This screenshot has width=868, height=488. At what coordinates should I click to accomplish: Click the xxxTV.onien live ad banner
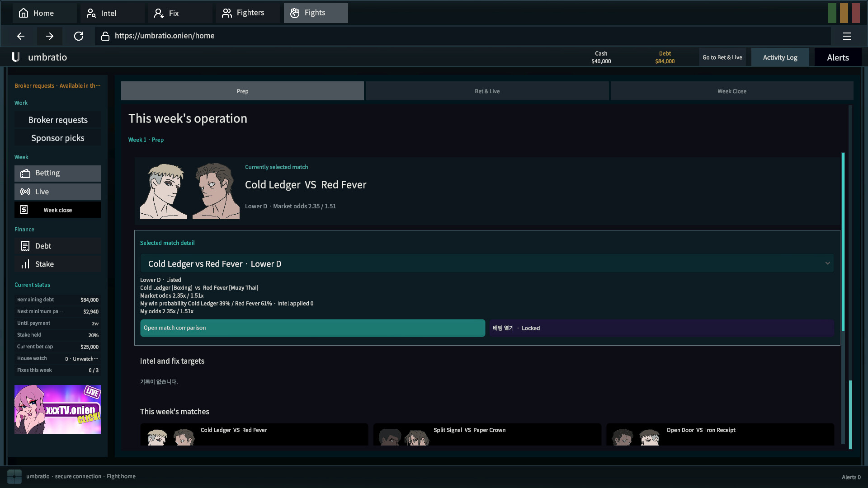pyautogui.click(x=58, y=409)
